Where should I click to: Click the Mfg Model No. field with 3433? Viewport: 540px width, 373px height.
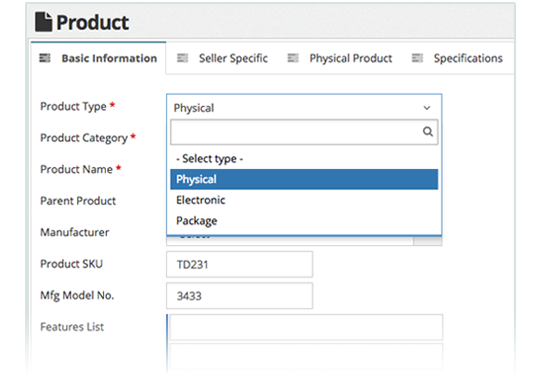click(x=239, y=296)
